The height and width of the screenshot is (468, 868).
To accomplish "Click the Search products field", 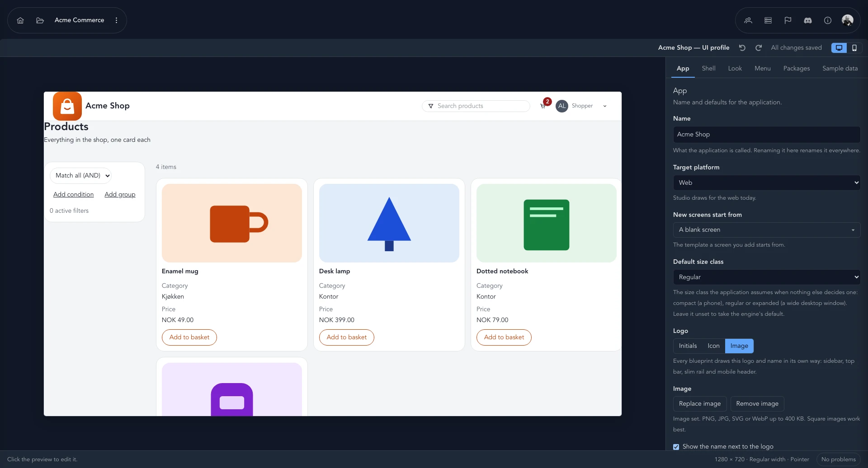I will coord(476,106).
